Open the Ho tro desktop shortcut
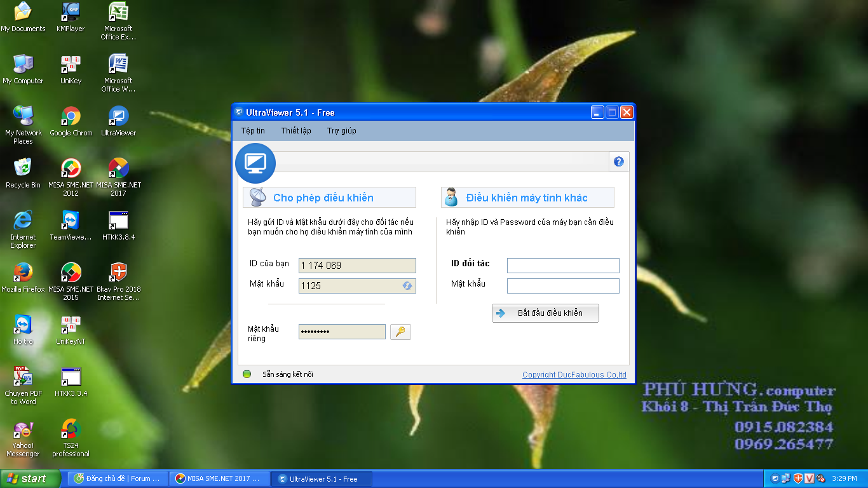Screen dimensions: 868x488 pyautogui.click(x=23, y=330)
